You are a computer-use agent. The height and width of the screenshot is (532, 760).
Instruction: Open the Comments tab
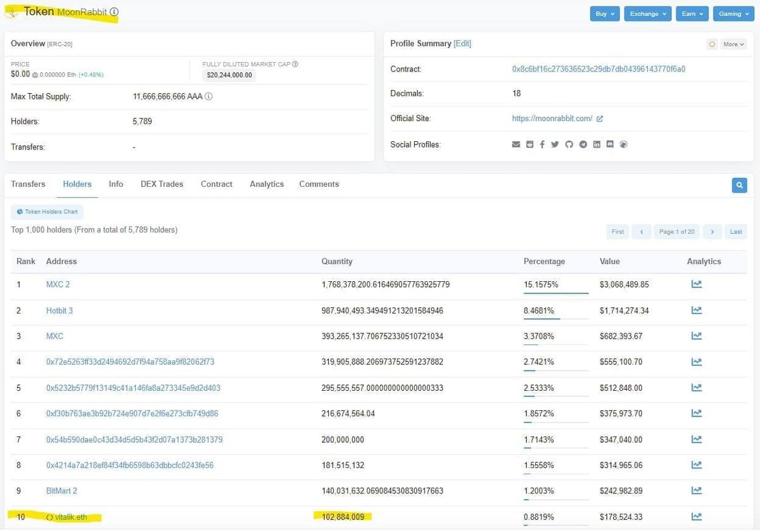(x=319, y=184)
